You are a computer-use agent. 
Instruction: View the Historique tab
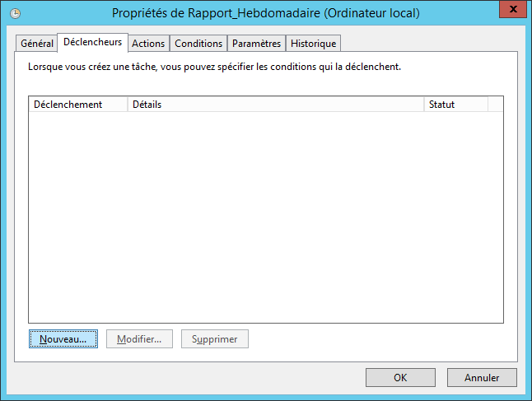313,44
